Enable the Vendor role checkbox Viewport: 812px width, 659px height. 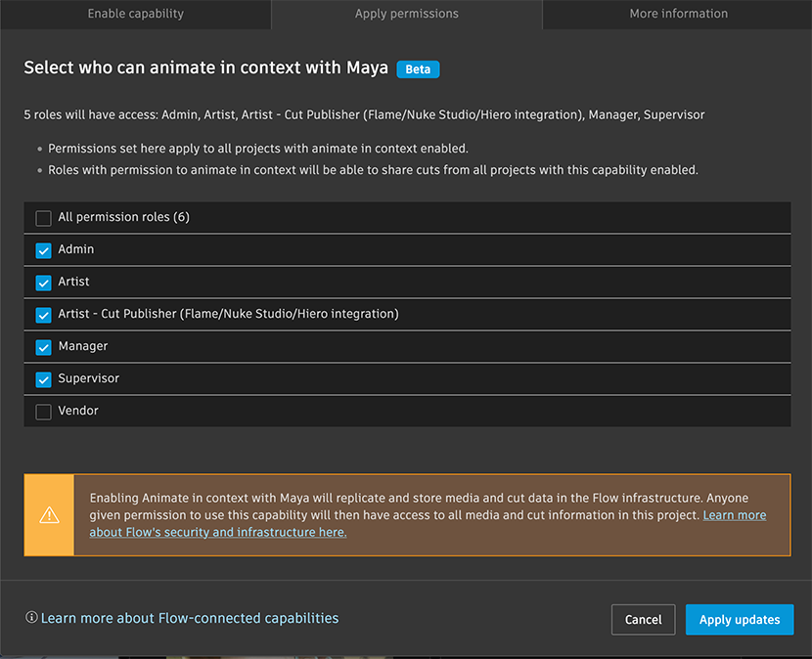tap(43, 412)
